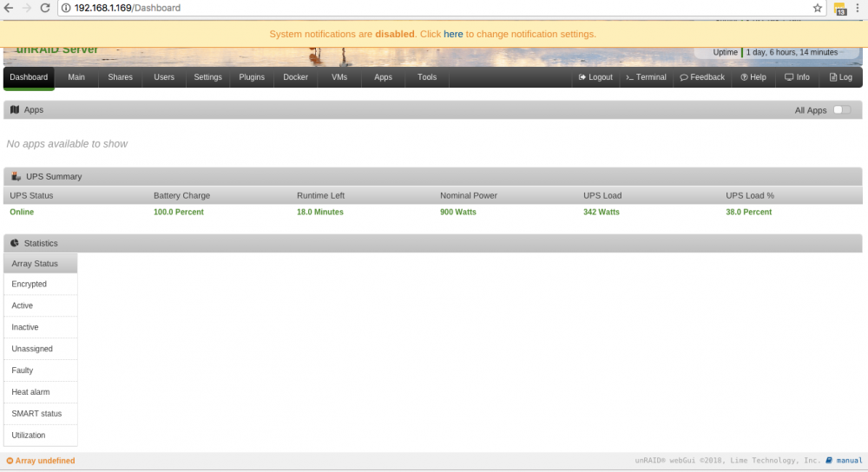Click the browser extension icon with badge 13
868x472 pixels.
point(839,9)
